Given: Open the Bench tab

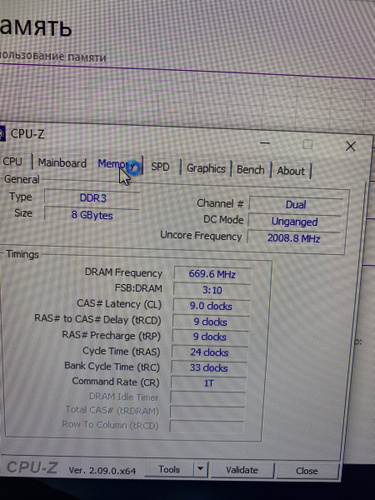Looking at the screenshot, I should 250,170.
